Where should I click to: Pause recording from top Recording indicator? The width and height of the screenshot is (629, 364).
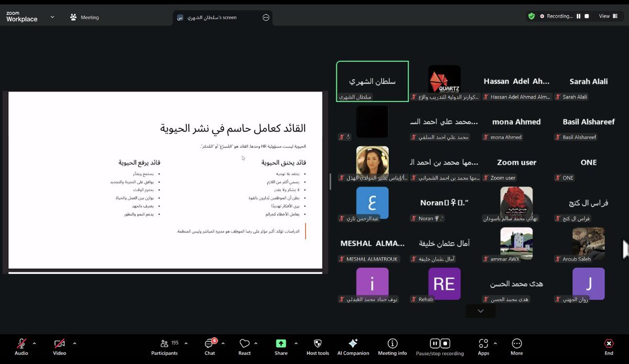[x=579, y=16]
